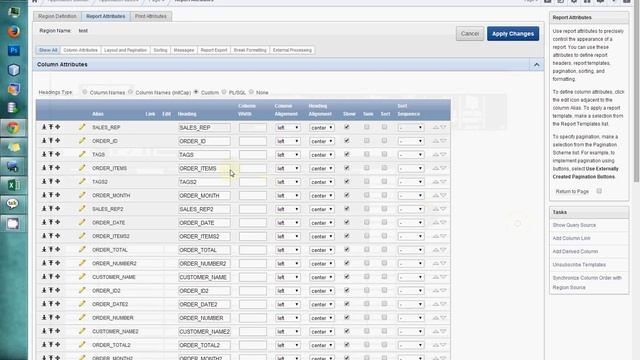Toggle the Sum checkbox for ORDER_TOTAL
This screenshot has width=640, height=360.
pyautogui.click(x=367, y=249)
